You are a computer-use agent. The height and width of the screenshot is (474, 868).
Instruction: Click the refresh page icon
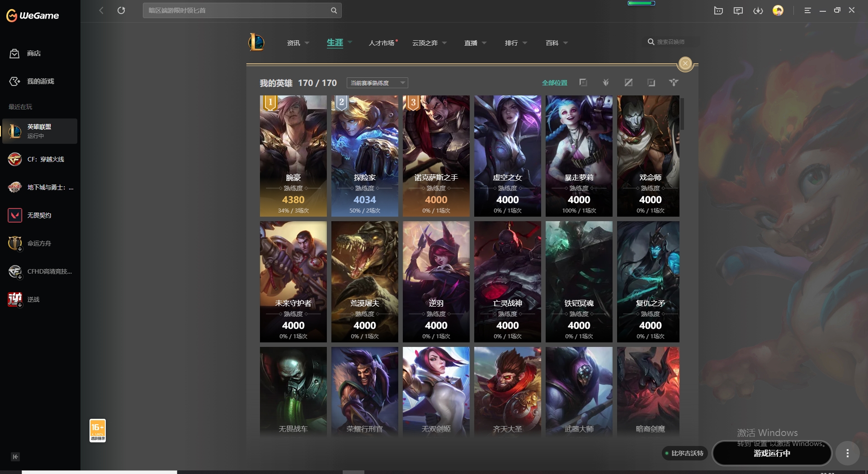(121, 10)
